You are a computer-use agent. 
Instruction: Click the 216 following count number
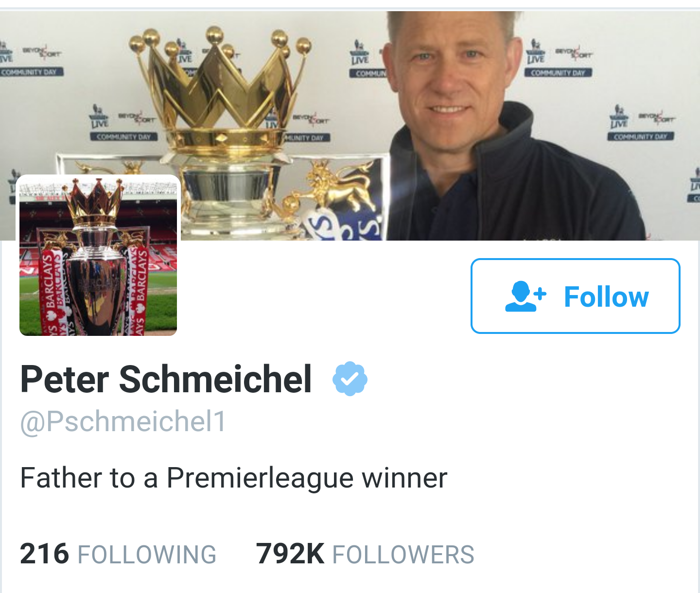tap(44, 554)
